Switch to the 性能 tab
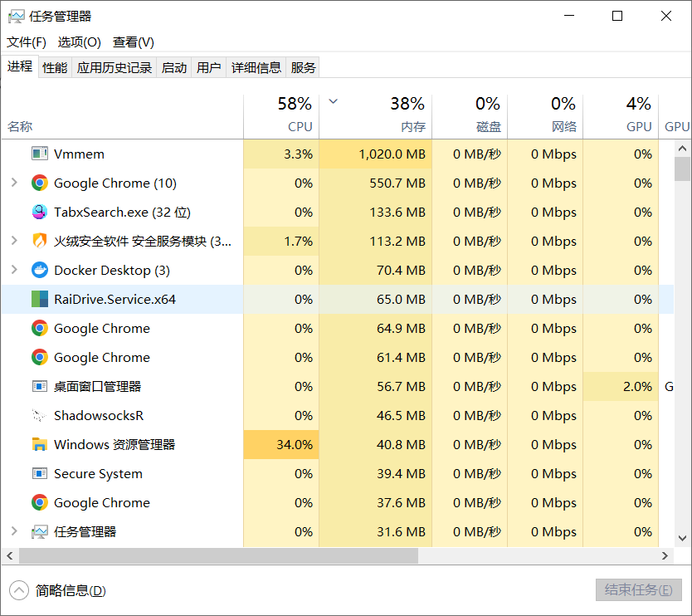This screenshot has width=692, height=616. click(55, 67)
